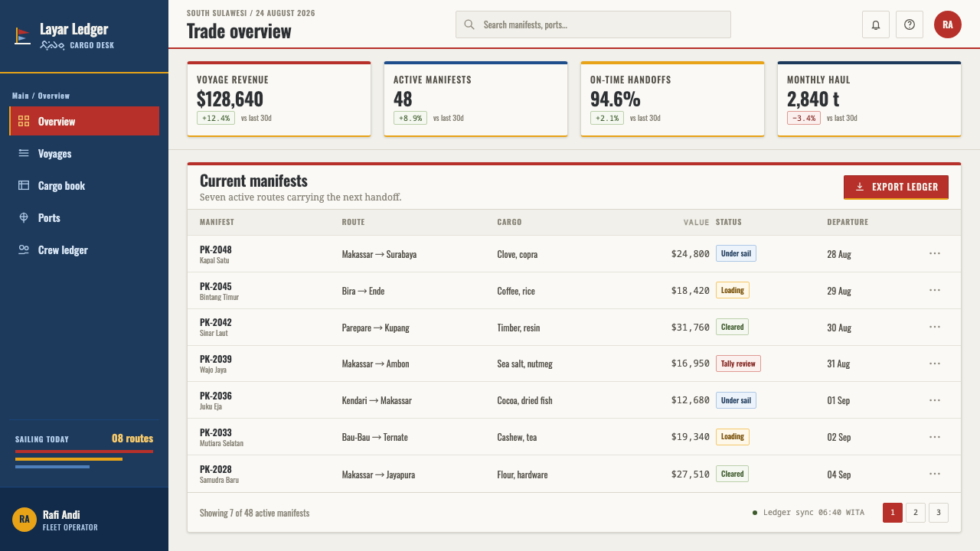Click the Ports sidebar icon
The height and width of the screenshot is (551, 980).
tap(24, 217)
